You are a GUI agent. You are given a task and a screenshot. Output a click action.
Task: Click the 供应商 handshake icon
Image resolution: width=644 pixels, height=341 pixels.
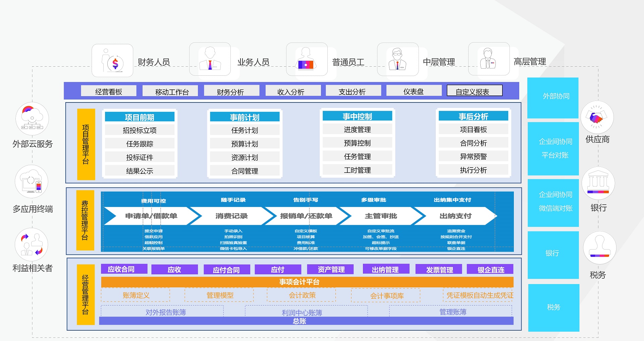coord(597,117)
